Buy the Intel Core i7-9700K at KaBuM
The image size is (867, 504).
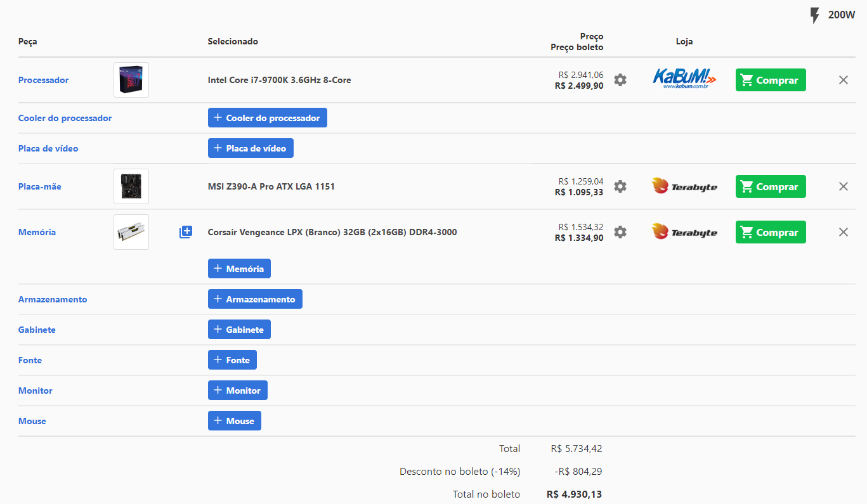[x=771, y=80]
